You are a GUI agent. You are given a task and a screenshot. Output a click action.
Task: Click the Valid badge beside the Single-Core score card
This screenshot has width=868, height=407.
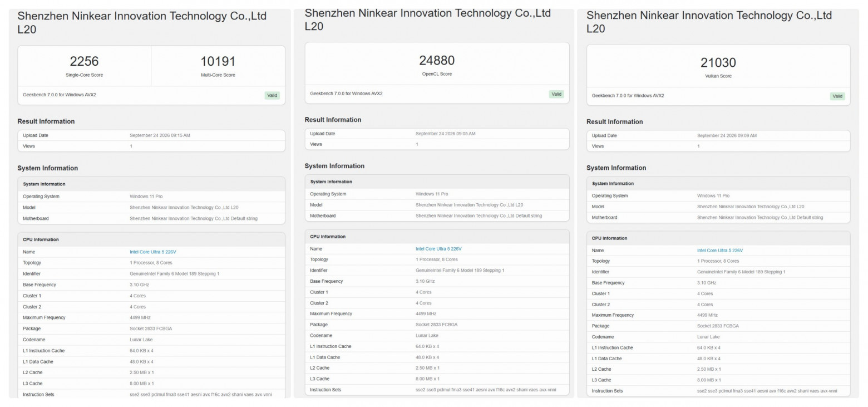[272, 95]
